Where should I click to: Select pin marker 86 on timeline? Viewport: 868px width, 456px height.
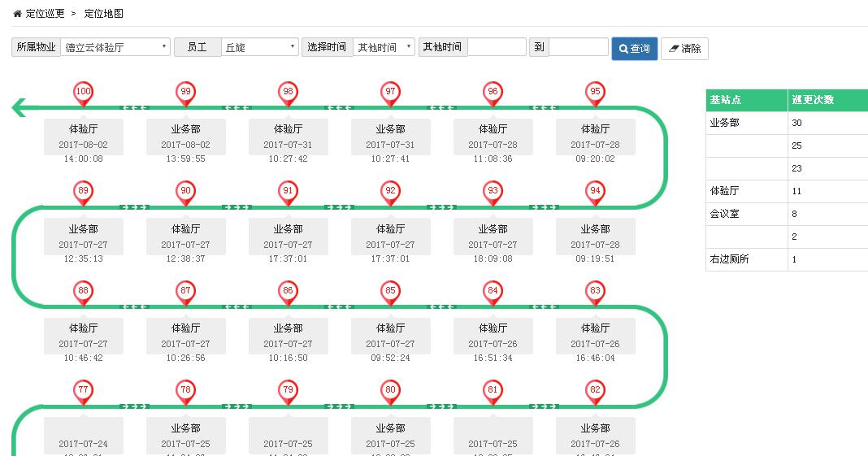(x=288, y=291)
